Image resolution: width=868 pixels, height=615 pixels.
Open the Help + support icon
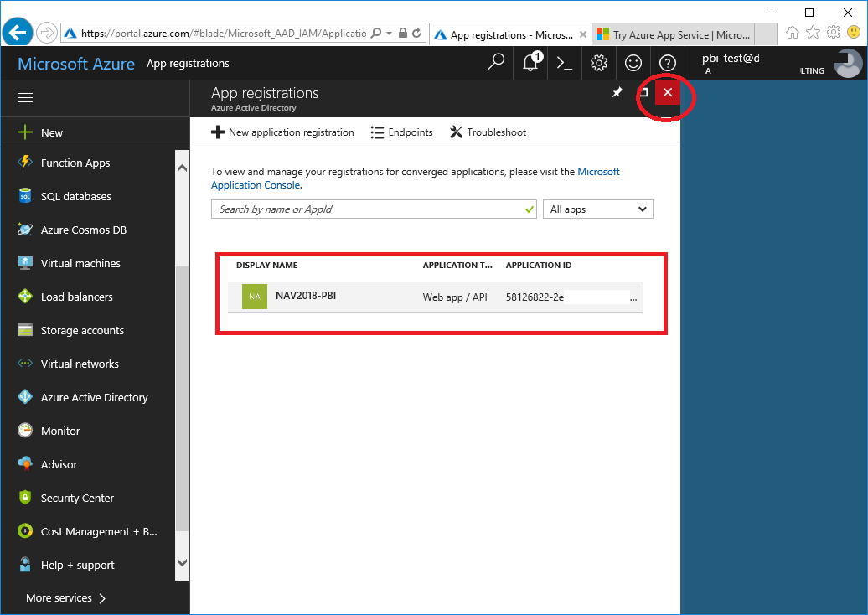click(25, 565)
